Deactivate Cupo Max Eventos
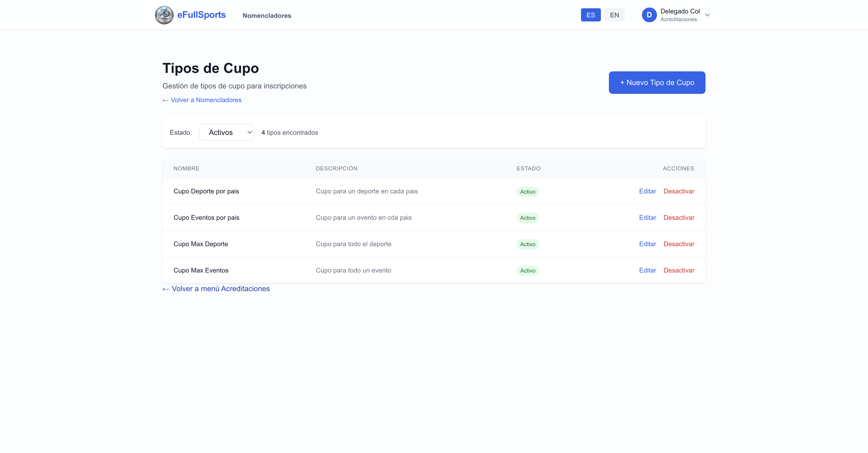868x453 pixels. [679, 270]
